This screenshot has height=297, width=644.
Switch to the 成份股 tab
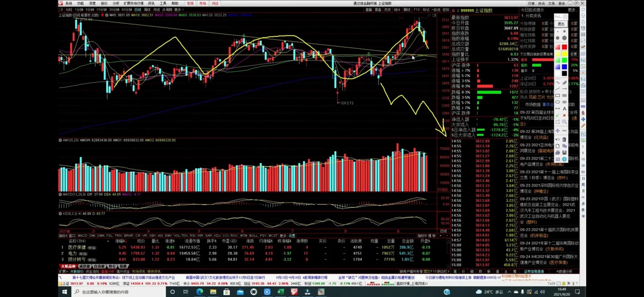tap(84, 266)
